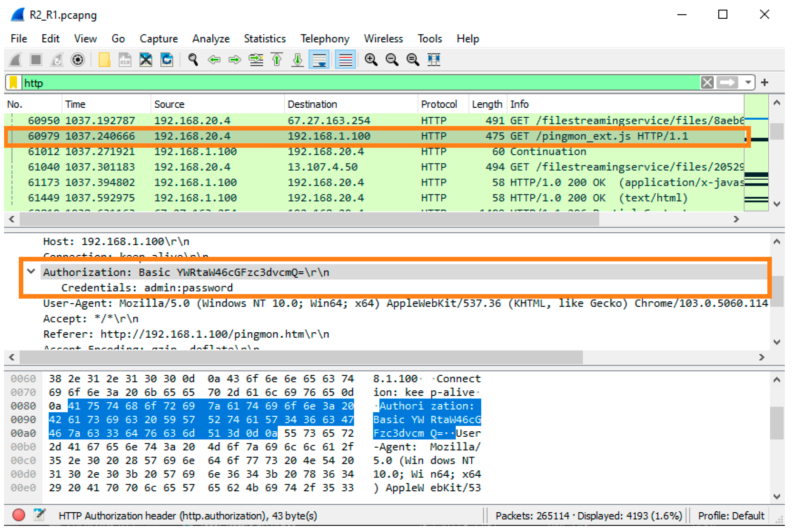The image size is (793, 532).
Task: Click the Resize columns toolbar icon
Action: [434, 60]
